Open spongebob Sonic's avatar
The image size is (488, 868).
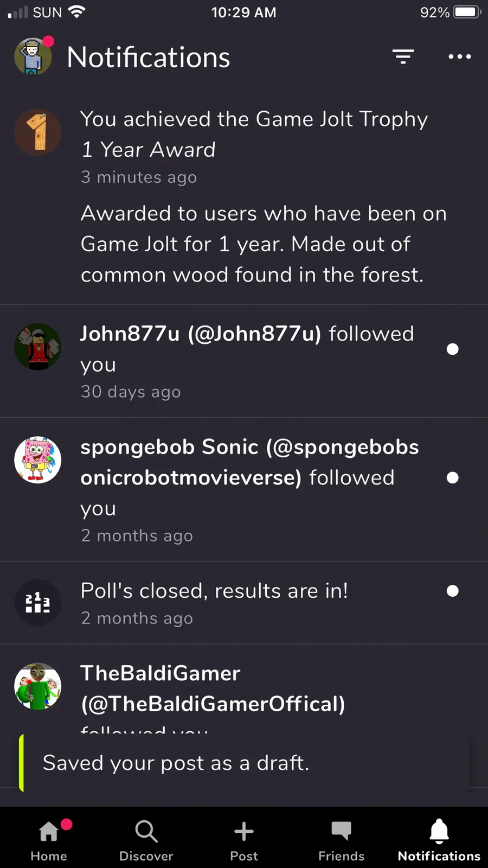coord(37,460)
